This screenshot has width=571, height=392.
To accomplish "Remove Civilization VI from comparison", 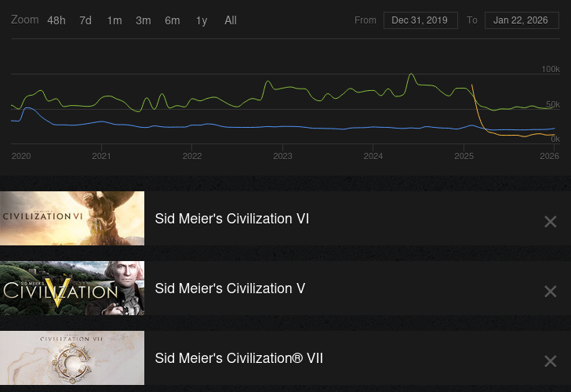I will point(551,221).
